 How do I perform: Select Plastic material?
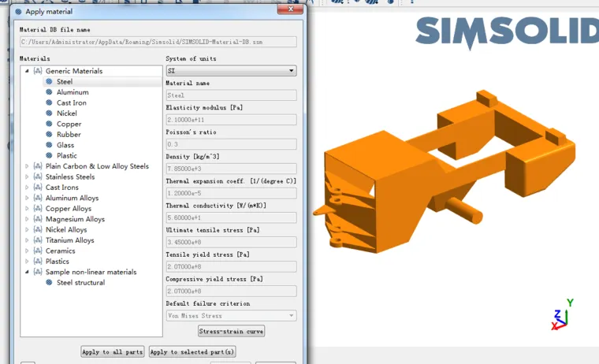pos(67,156)
